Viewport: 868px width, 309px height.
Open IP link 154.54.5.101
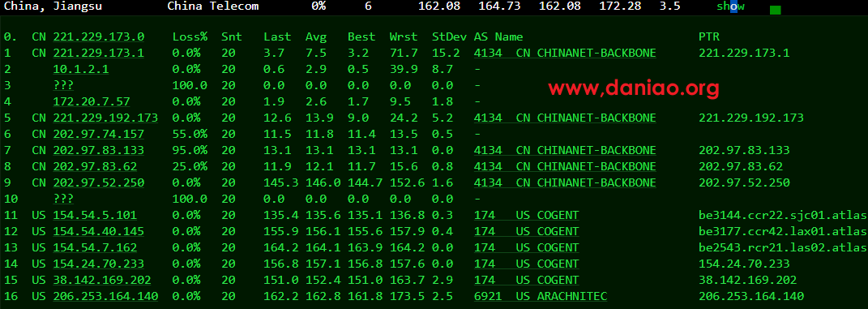click(95, 215)
